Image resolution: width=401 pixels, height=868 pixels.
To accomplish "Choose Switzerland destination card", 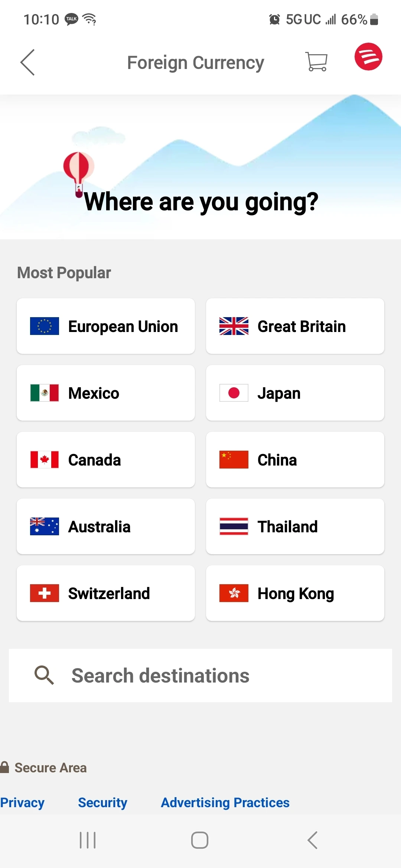I will [106, 593].
